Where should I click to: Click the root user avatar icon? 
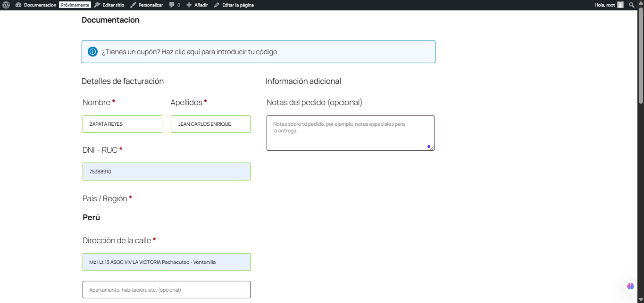(620, 5)
